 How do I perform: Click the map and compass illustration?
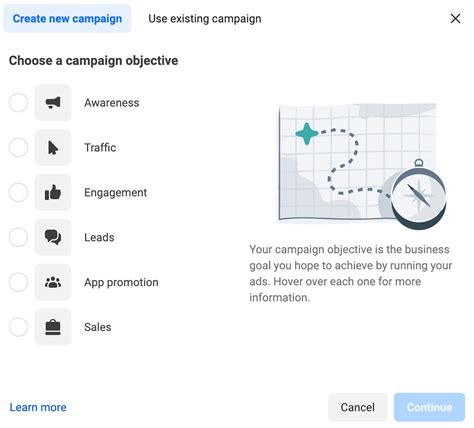point(362,166)
